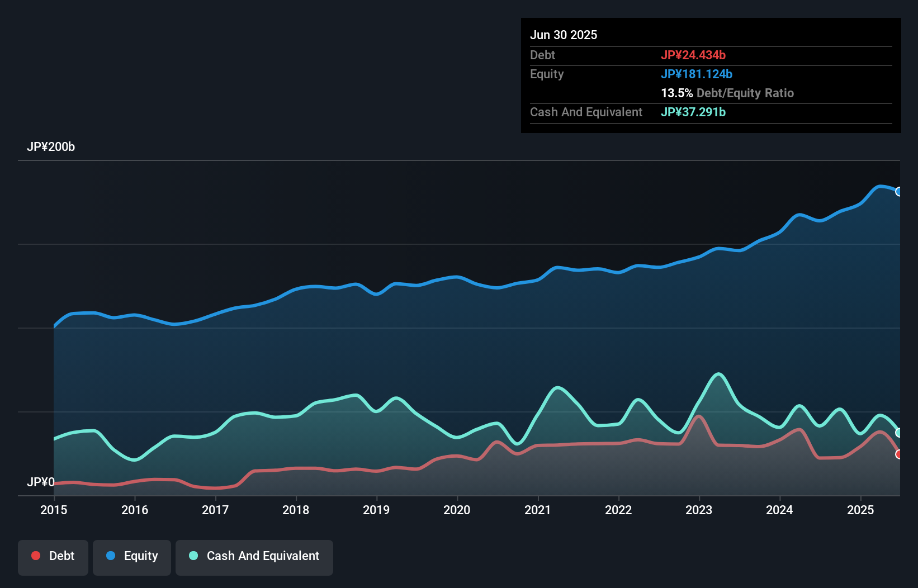Click the debt peak near 2023

tap(698, 416)
